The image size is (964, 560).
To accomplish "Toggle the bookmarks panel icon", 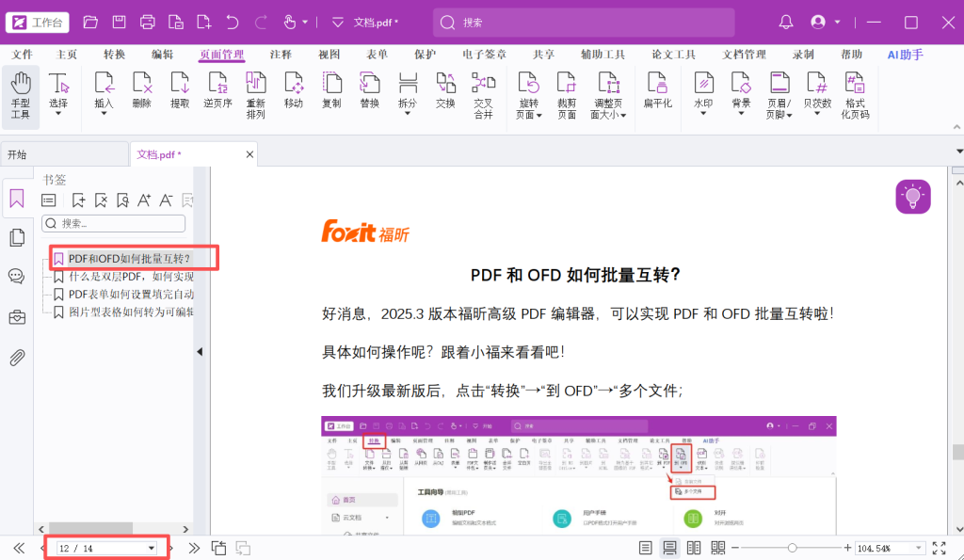I will pos(17,199).
